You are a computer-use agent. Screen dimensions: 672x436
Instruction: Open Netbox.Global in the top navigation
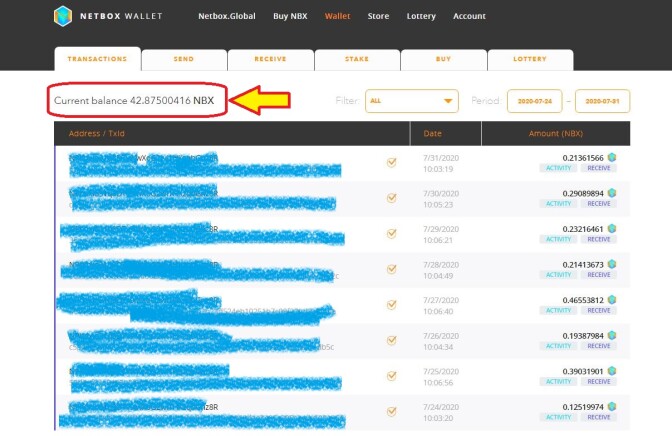227,16
